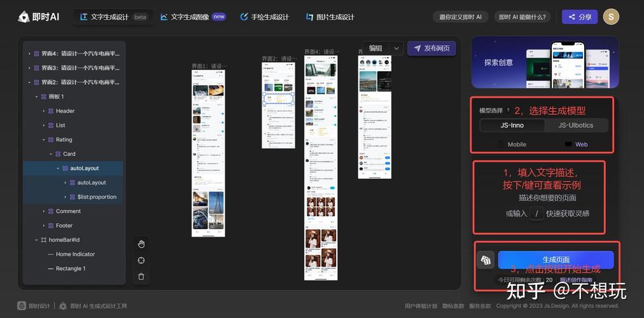Click the 分享 button label
Viewport: 644px width, 318px height.
point(585,17)
